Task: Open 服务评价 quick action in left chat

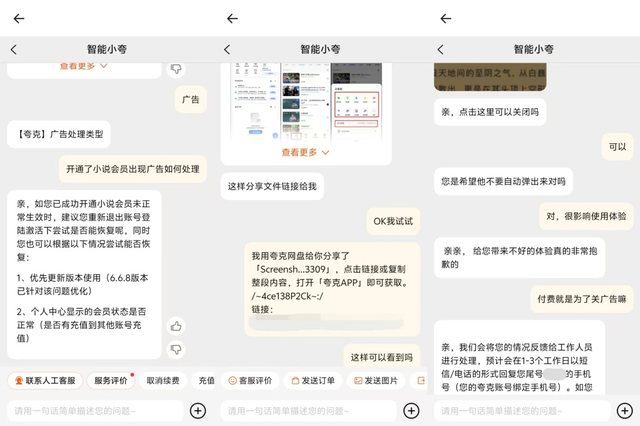Action: [x=111, y=381]
